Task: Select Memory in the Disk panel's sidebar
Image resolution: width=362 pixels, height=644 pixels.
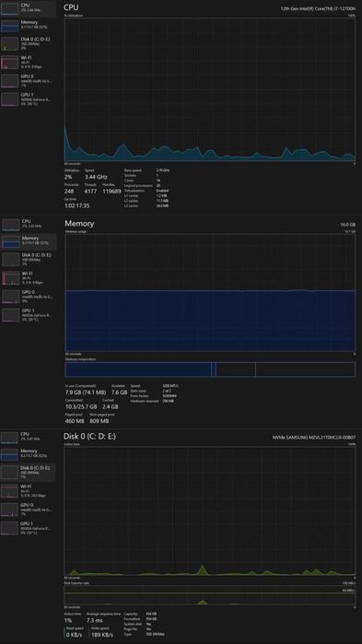Action: tap(28, 454)
